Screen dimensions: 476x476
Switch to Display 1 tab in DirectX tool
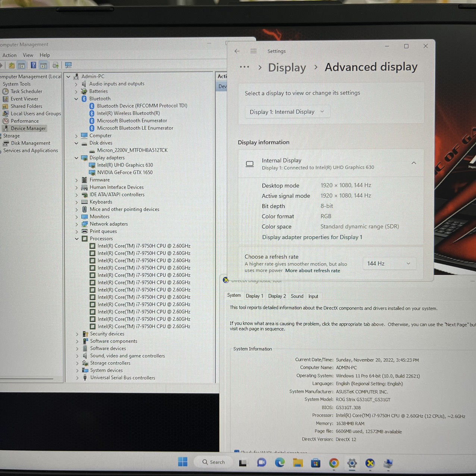pos(254,296)
